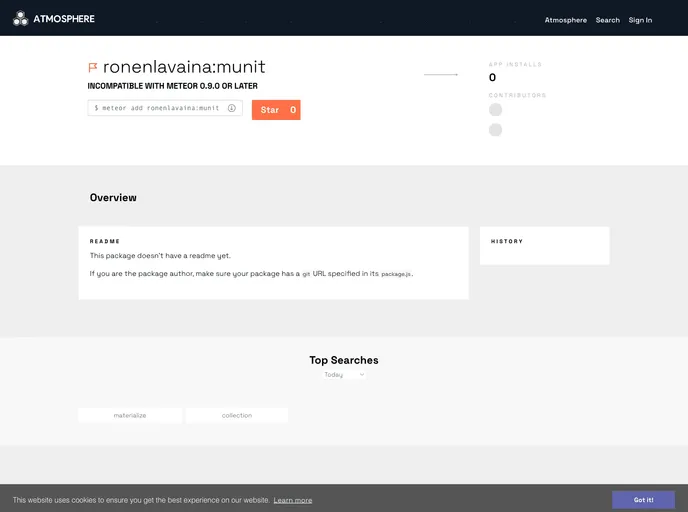Click the ronenlavaina:munit package title

pos(184,67)
